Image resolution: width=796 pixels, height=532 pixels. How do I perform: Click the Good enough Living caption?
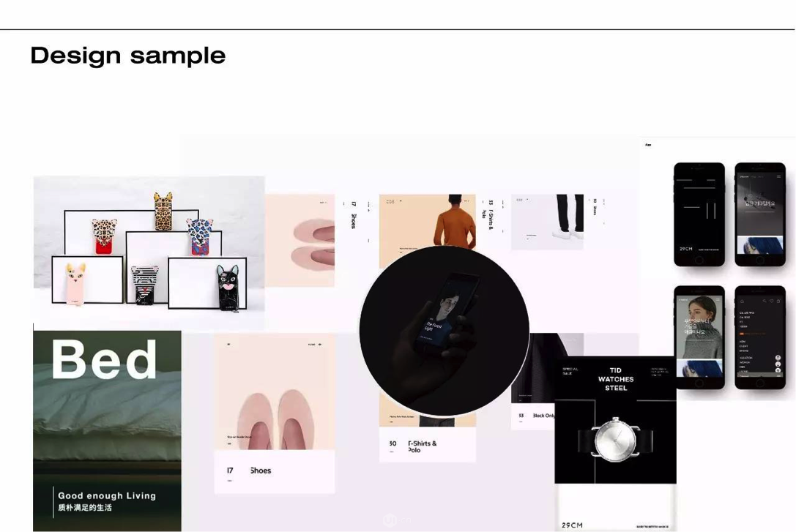tap(107, 495)
